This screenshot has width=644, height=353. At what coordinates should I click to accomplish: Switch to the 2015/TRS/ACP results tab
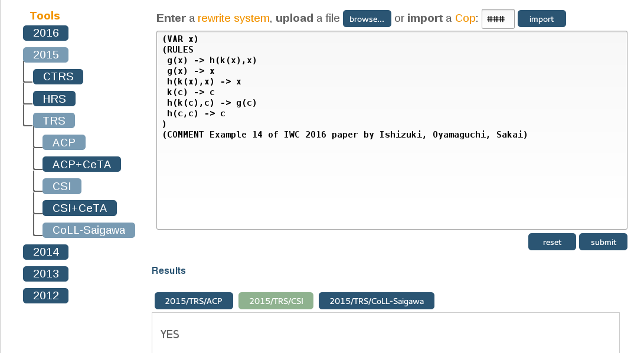pos(194,301)
